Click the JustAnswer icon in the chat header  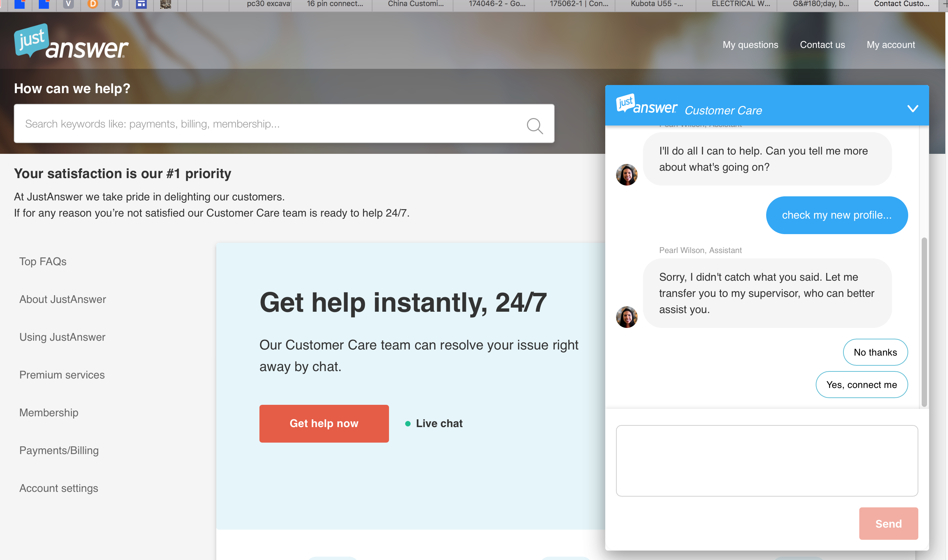point(646,104)
